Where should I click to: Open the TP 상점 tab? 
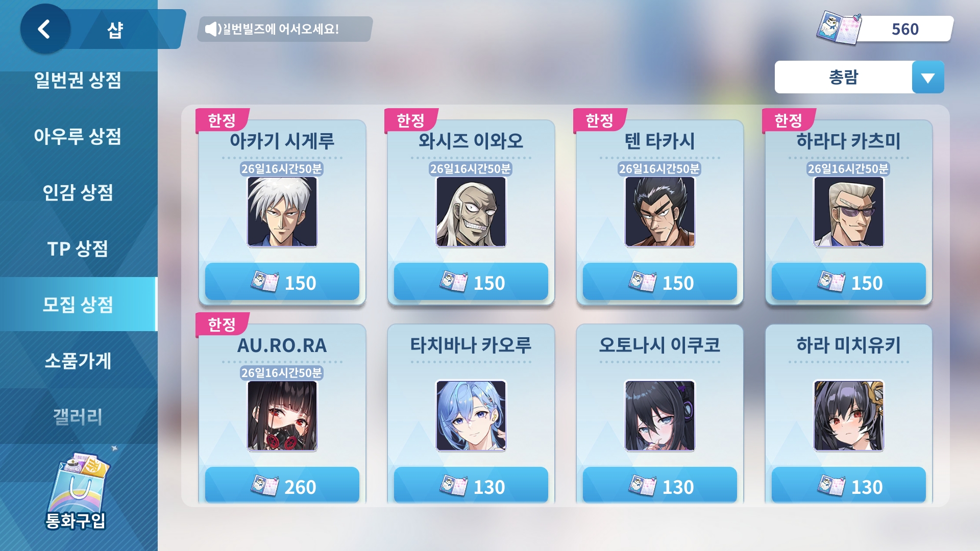click(x=78, y=248)
